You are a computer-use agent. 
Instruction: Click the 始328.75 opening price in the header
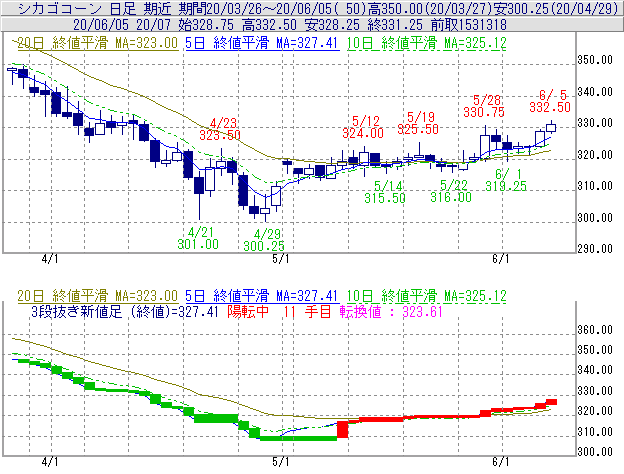(x=206, y=25)
